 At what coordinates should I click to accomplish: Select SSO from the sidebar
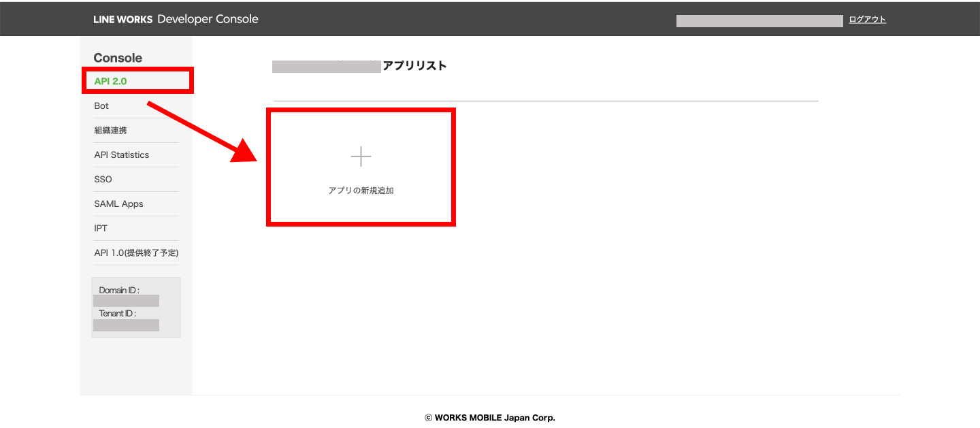[103, 180]
